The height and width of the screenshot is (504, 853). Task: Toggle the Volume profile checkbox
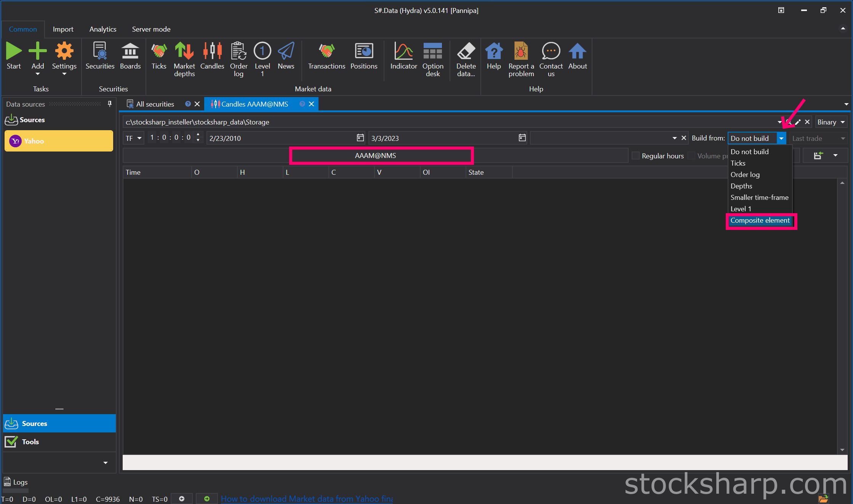pyautogui.click(x=691, y=156)
